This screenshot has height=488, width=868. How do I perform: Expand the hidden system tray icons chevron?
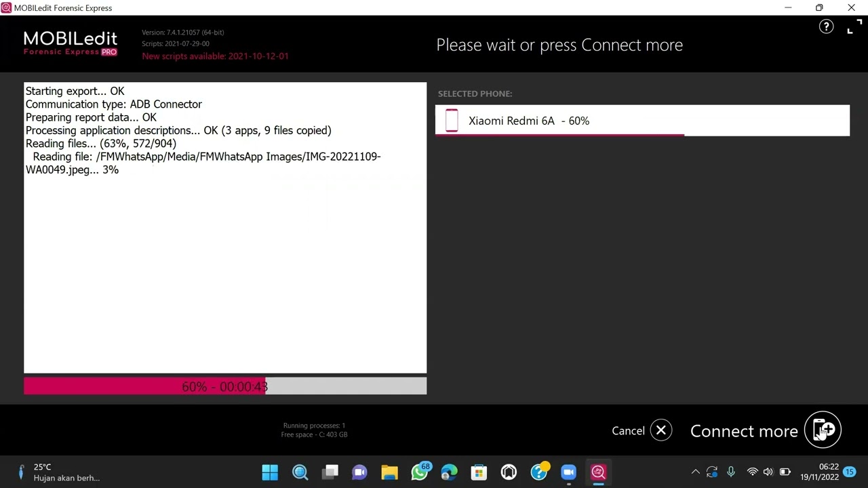coord(695,472)
